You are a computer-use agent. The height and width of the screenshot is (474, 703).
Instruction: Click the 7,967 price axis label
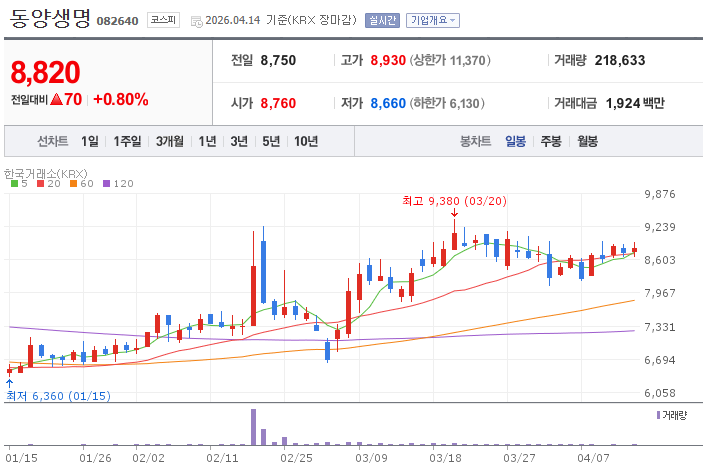(x=660, y=293)
